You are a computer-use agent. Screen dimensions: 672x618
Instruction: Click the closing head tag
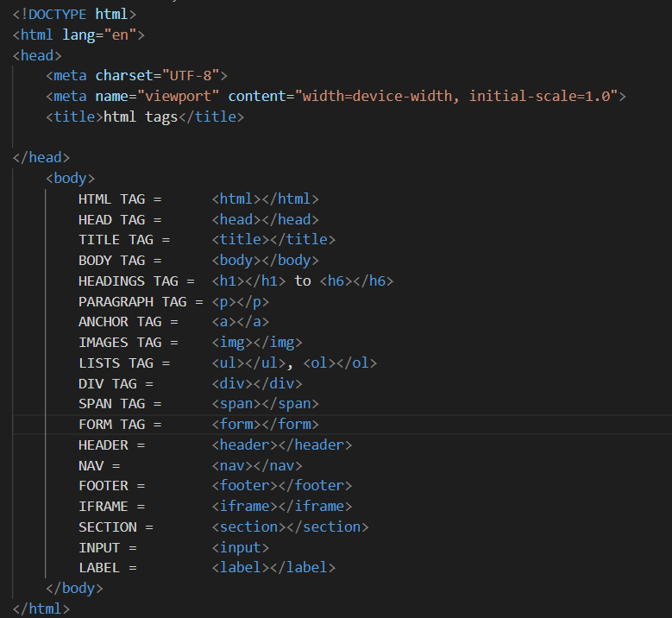41,157
